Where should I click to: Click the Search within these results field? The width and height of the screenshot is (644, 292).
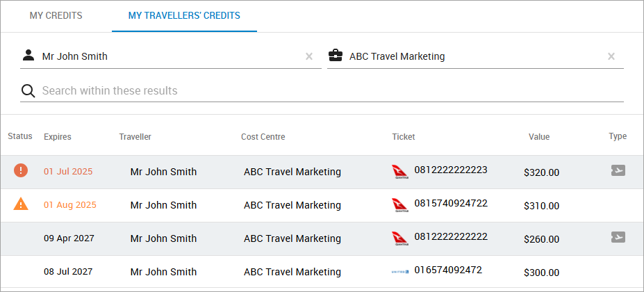pos(327,91)
